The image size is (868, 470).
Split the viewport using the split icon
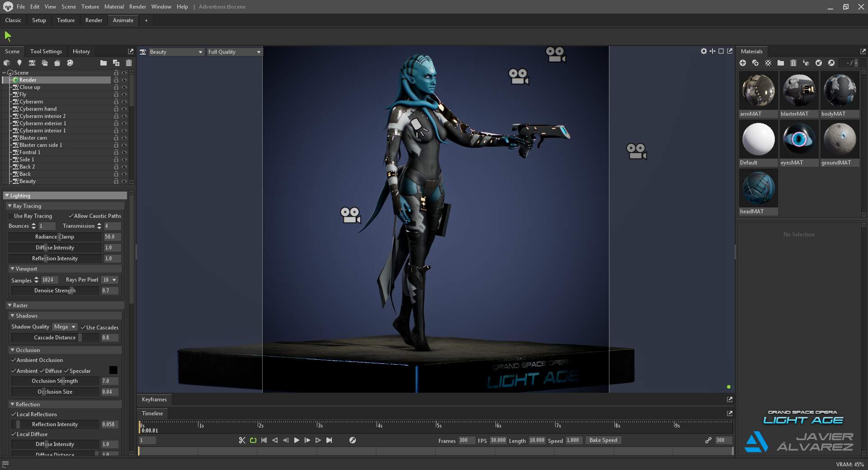pos(712,51)
